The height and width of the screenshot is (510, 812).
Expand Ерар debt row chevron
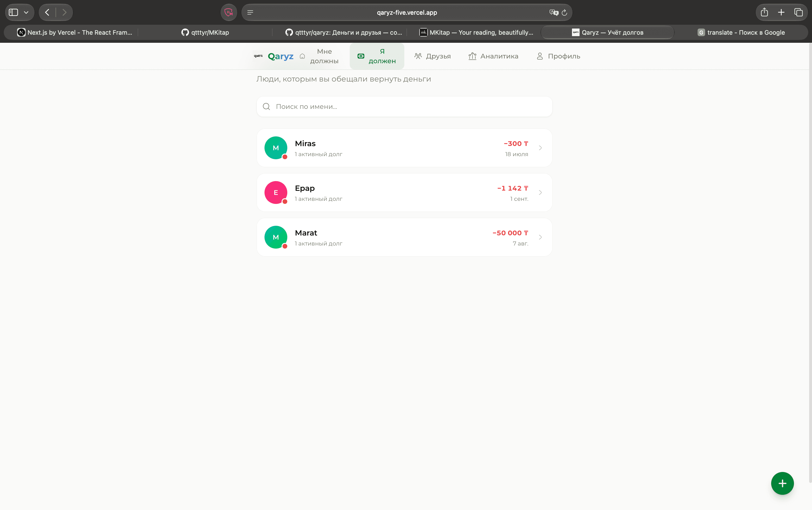click(540, 192)
